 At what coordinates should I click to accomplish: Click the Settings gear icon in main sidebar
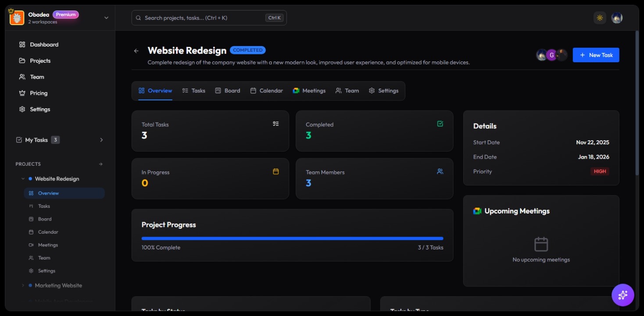pos(22,110)
